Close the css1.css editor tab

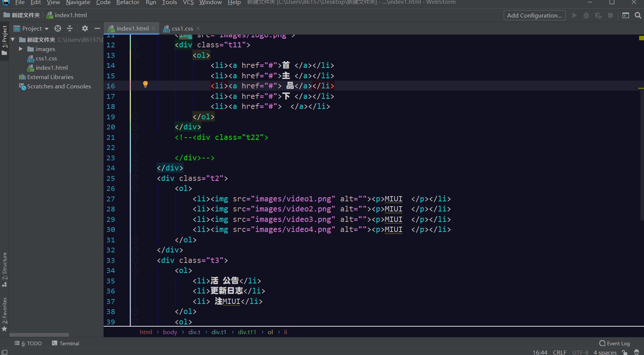tap(198, 28)
